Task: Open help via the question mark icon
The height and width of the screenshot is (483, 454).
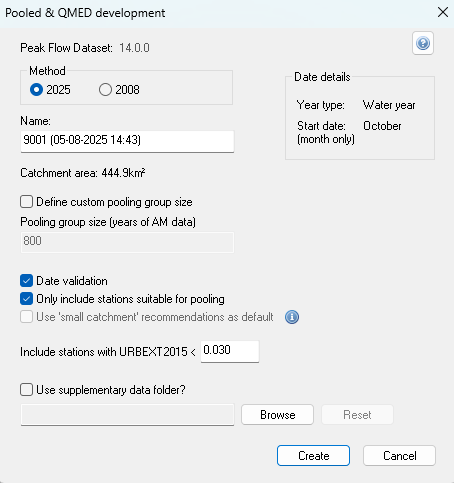Action: [423, 43]
